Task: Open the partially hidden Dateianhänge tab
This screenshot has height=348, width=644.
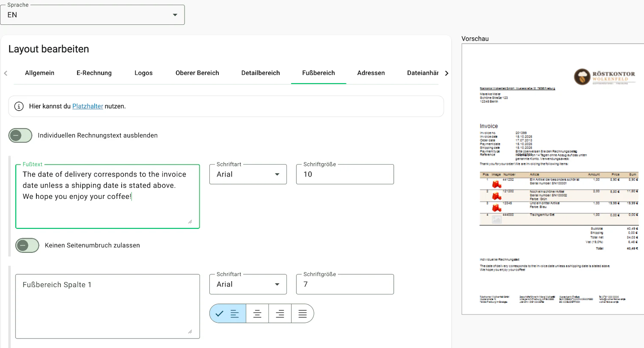Action: (x=423, y=73)
